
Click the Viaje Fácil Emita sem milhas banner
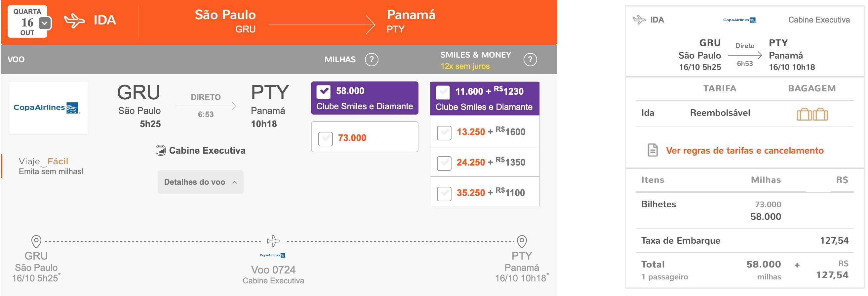point(51,166)
